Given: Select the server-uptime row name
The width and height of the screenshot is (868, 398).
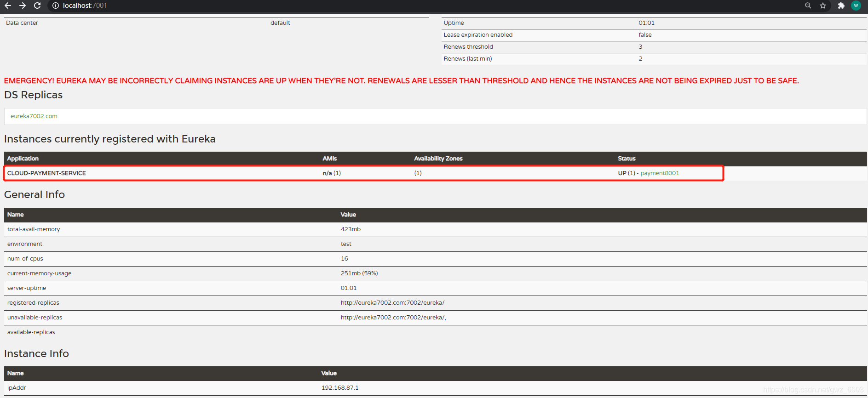Looking at the screenshot, I should pyautogui.click(x=27, y=288).
